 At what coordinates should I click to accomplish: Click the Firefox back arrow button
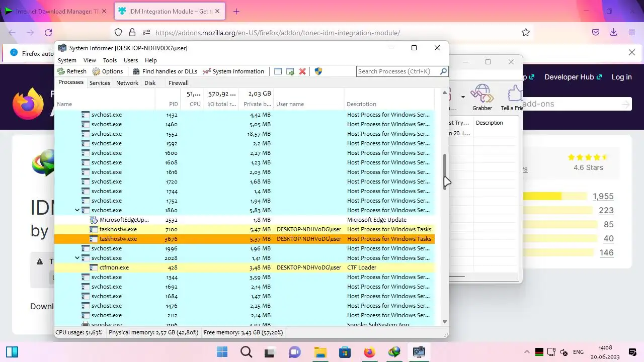[12, 33]
